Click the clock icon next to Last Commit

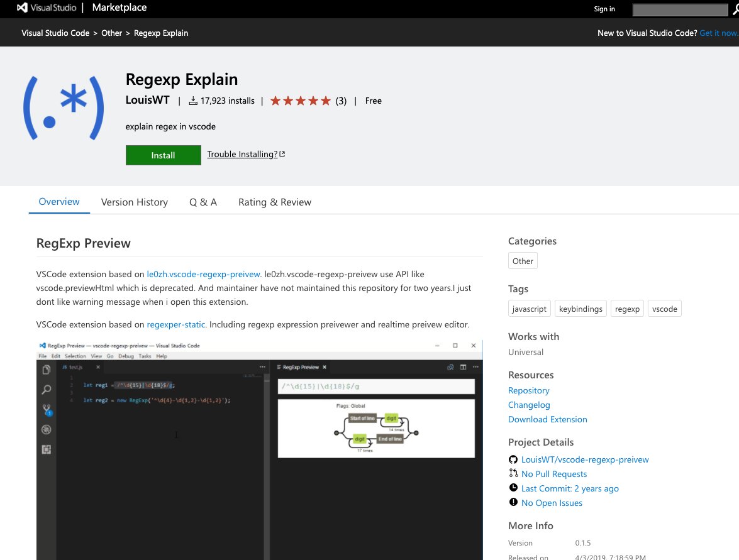point(513,488)
